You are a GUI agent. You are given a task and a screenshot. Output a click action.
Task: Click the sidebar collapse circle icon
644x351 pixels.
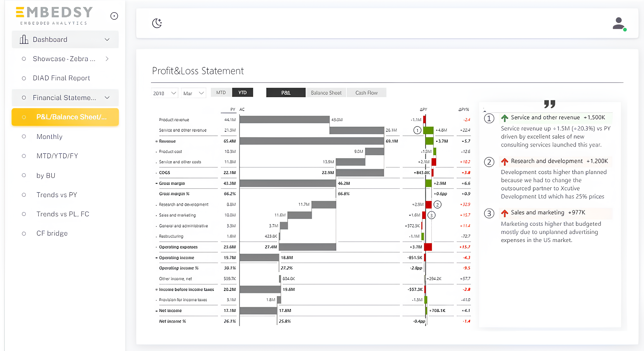pos(114,16)
